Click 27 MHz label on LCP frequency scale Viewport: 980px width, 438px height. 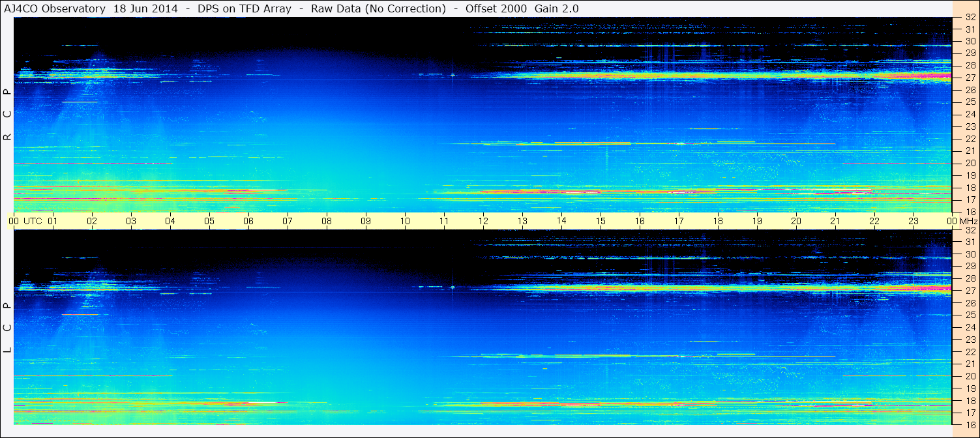(970, 291)
